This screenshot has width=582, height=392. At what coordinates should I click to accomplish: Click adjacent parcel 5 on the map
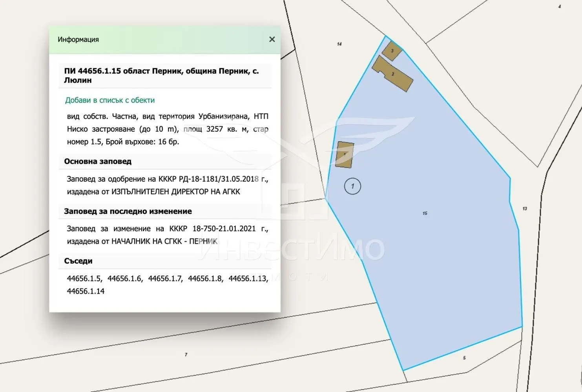coord(464,358)
